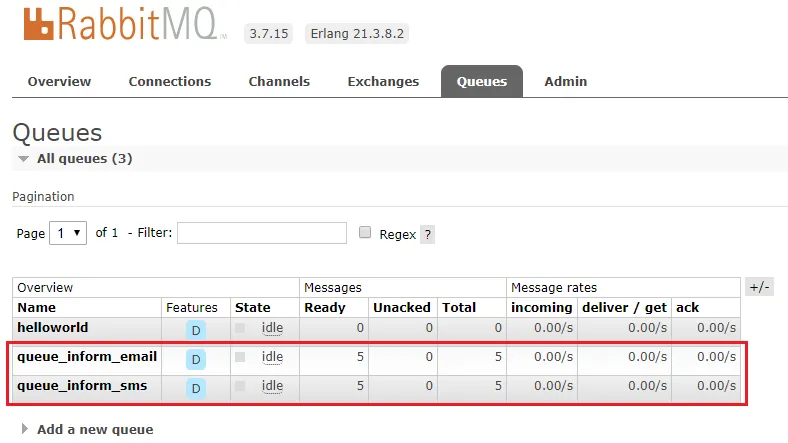Open the Page number dropdown

tap(69, 233)
